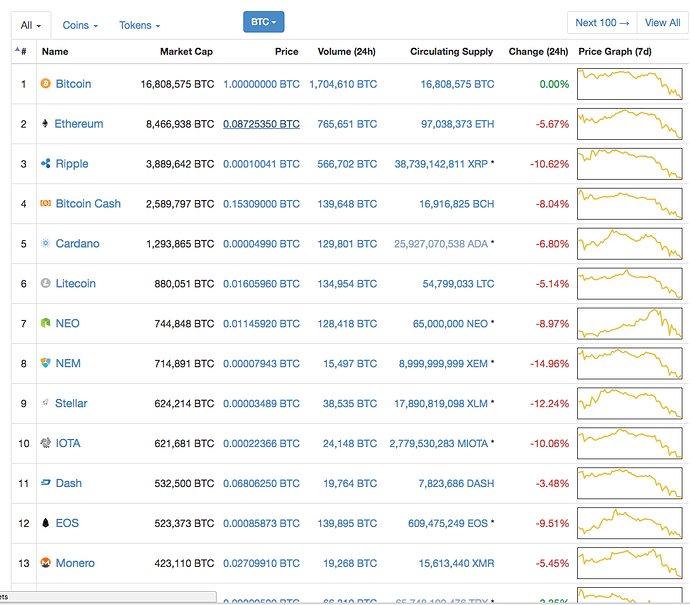Open the Stellar coin page link
Image resolution: width=690 pixels, height=605 pixels.
[71, 403]
